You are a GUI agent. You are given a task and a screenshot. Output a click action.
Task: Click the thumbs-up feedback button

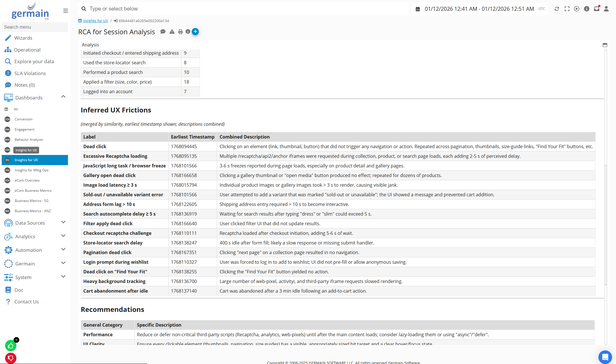click(x=11, y=346)
